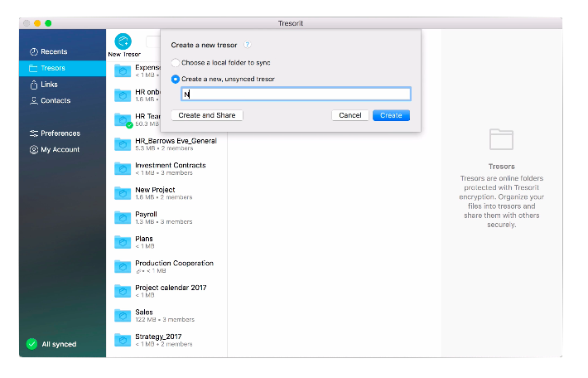Image resolution: width=588 pixels, height=378 pixels.
Task: Select the Payroll folder icon
Action: tap(123, 217)
